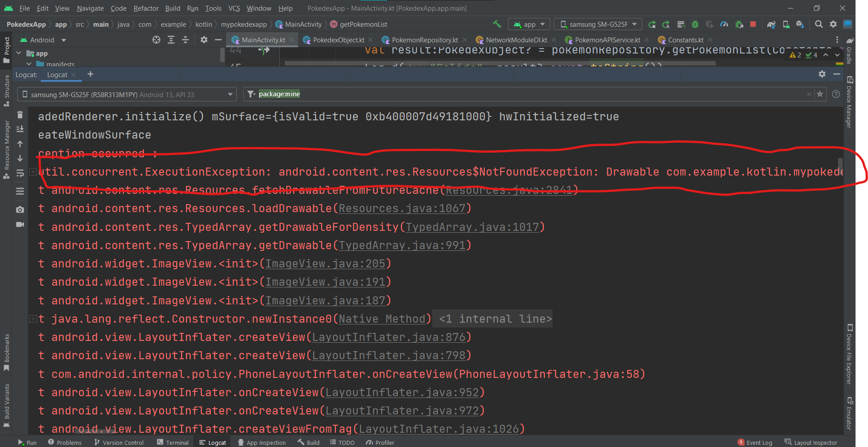Viewport: 868px width, 447px height.
Task: Sync project with Gradle files icon
Action: (771, 24)
